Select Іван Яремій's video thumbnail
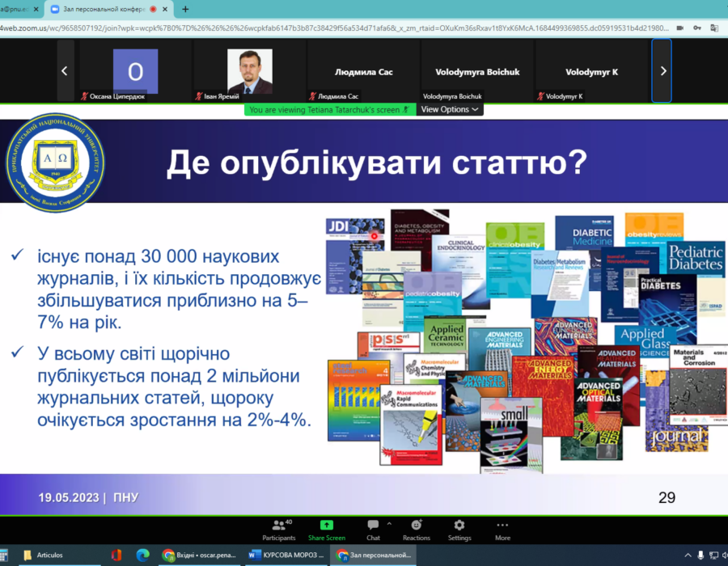This screenshot has width=728, height=566. tap(249, 71)
